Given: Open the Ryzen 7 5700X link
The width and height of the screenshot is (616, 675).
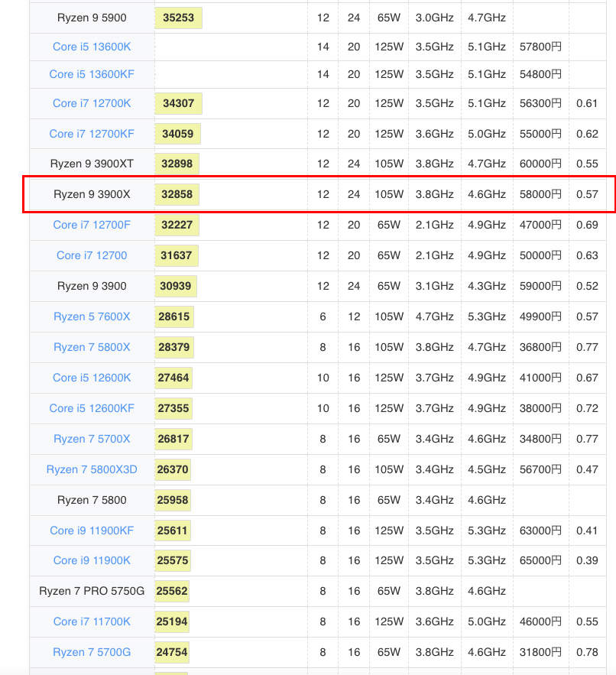Looking at the screenshot, I should pos(92,439).
